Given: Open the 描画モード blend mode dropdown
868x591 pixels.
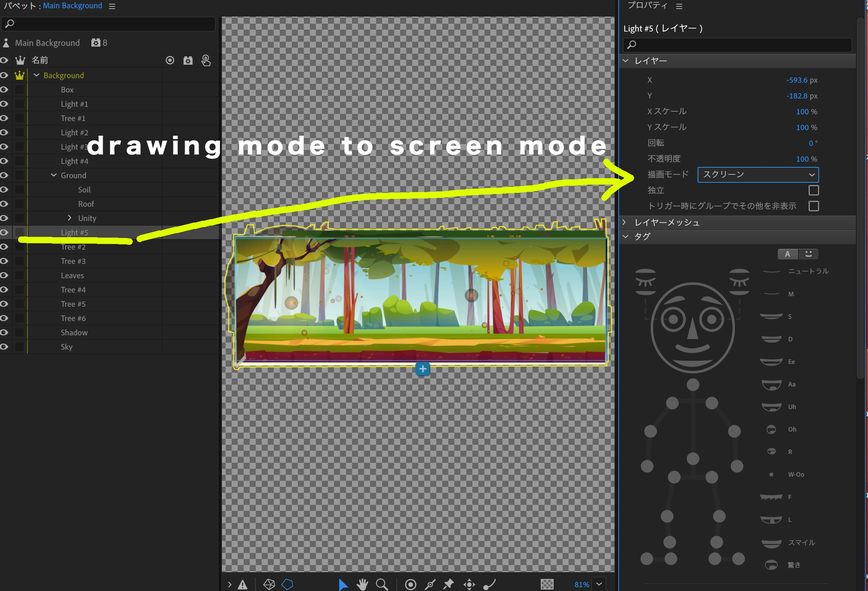Looking at the screenshot, I should click(x=758, y=174).
